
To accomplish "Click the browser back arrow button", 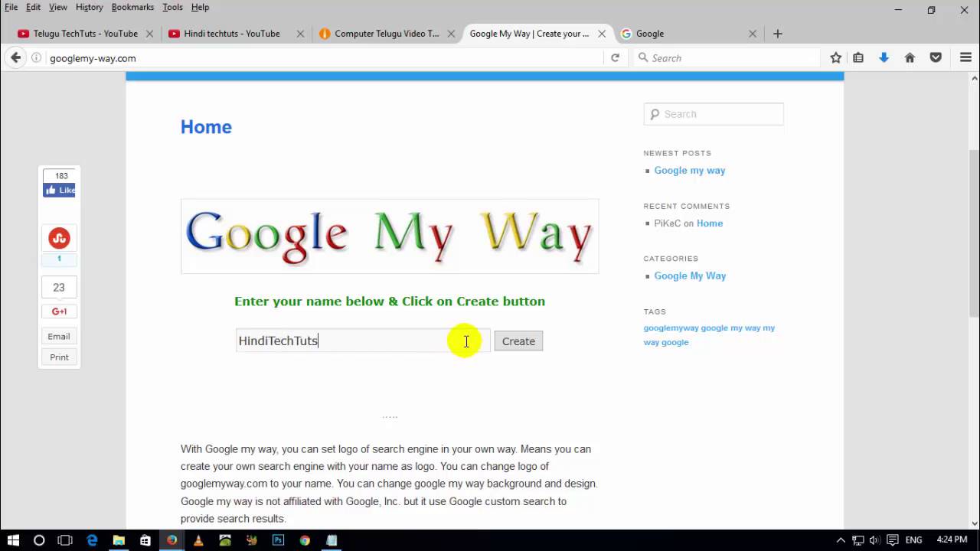I will coord(15,57).
